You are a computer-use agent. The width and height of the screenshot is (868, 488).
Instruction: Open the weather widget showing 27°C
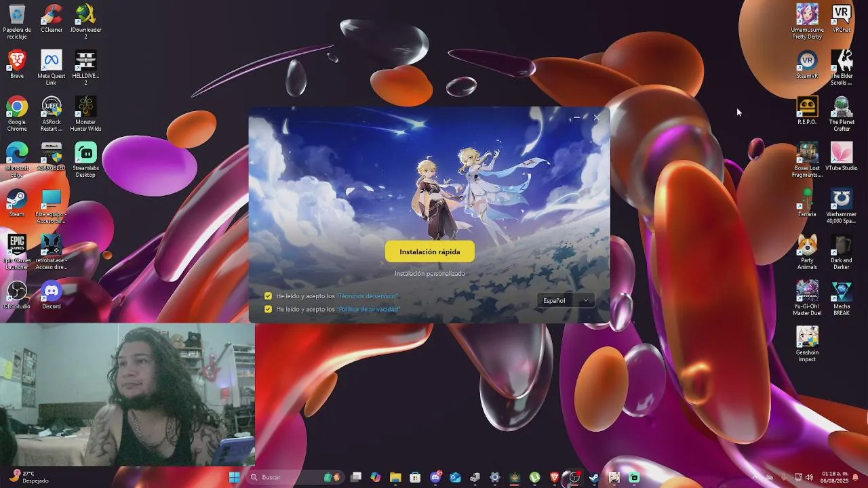pyautogui.click(x=28, y=477)
